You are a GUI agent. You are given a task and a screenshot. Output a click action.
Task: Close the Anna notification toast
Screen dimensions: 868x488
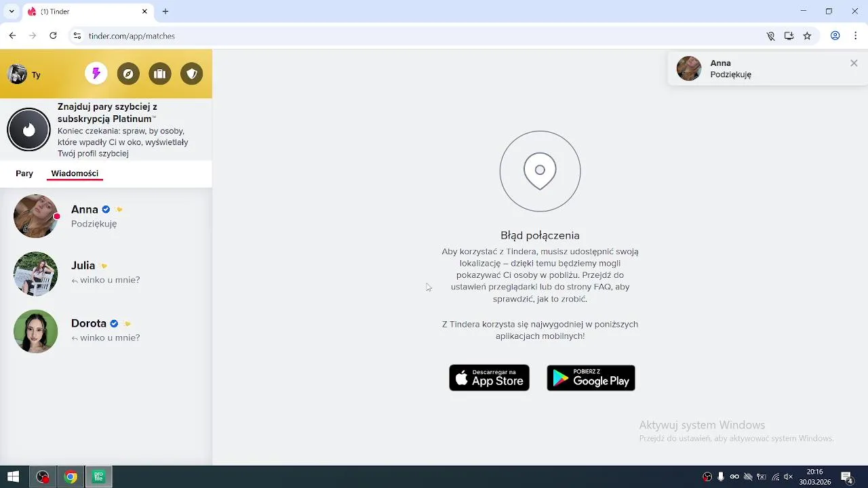[854, 63]
